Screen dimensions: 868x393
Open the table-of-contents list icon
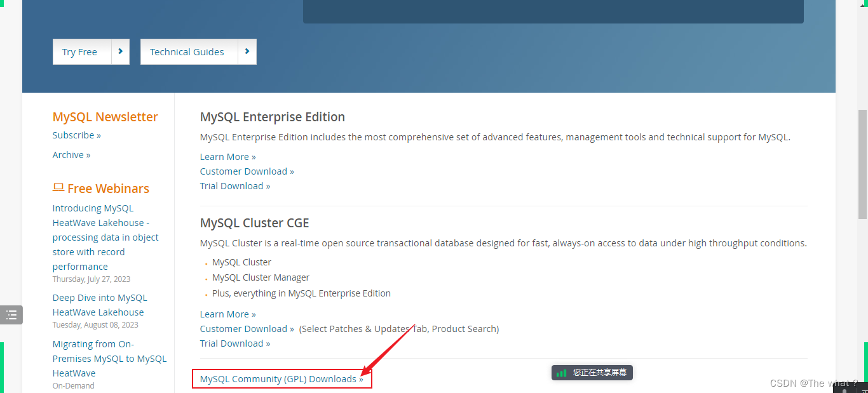click(11, 315)
